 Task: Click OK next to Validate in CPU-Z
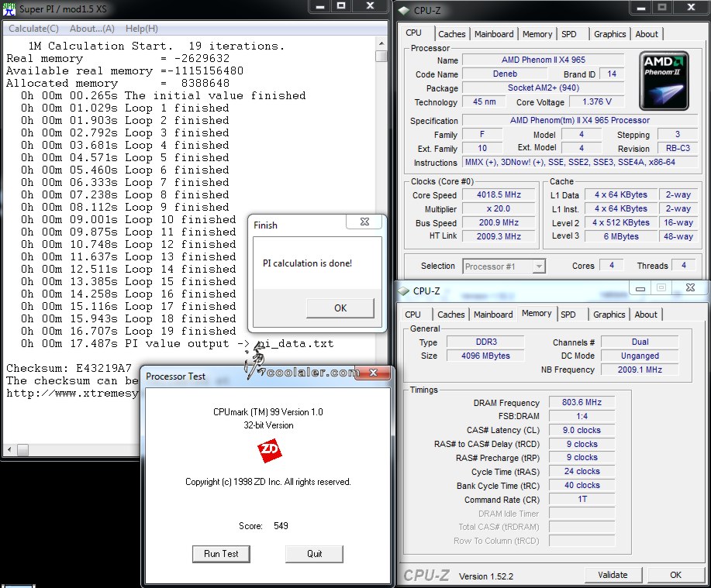pyautogui.click(x=675, y=575)
